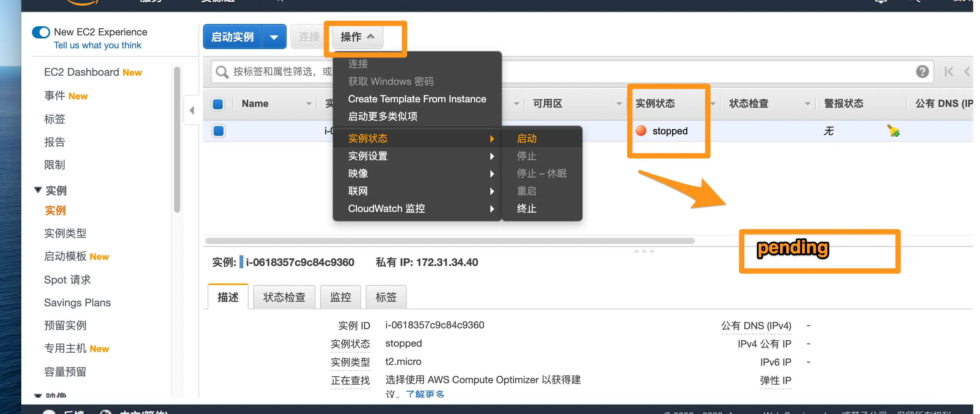Click the previous page arrow icon
The width and height of the screenshot is (980, 414).
[967, 72]
